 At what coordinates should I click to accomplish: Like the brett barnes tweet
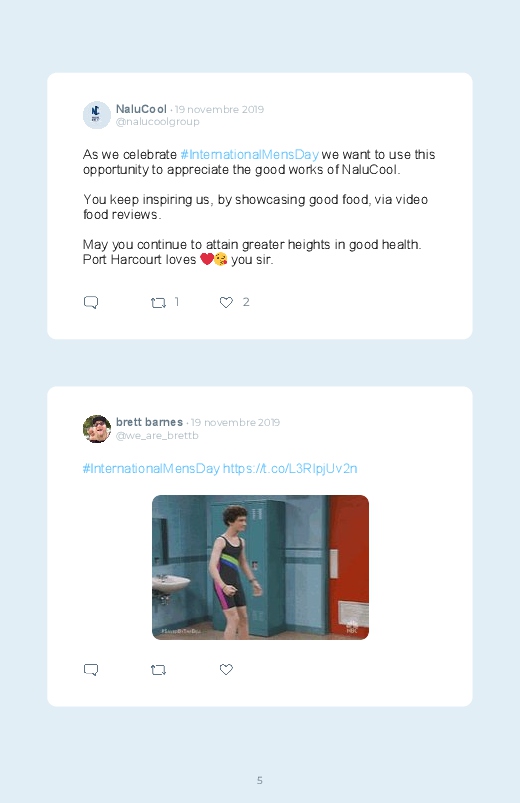tap(226, 669)
